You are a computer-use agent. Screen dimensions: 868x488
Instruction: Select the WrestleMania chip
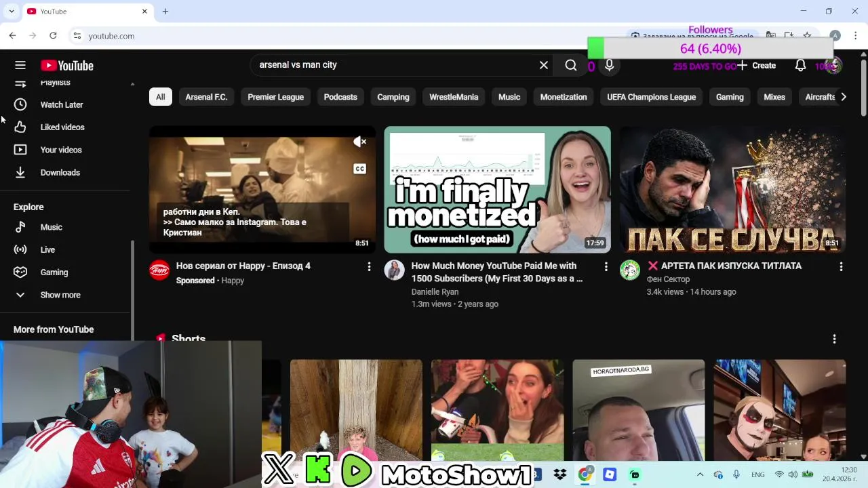coord(454,97)
